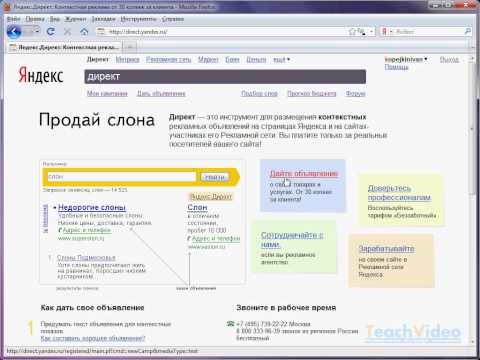Open the Журнал menu
This screenshot has height=360, width=480.
pos(75,19)
